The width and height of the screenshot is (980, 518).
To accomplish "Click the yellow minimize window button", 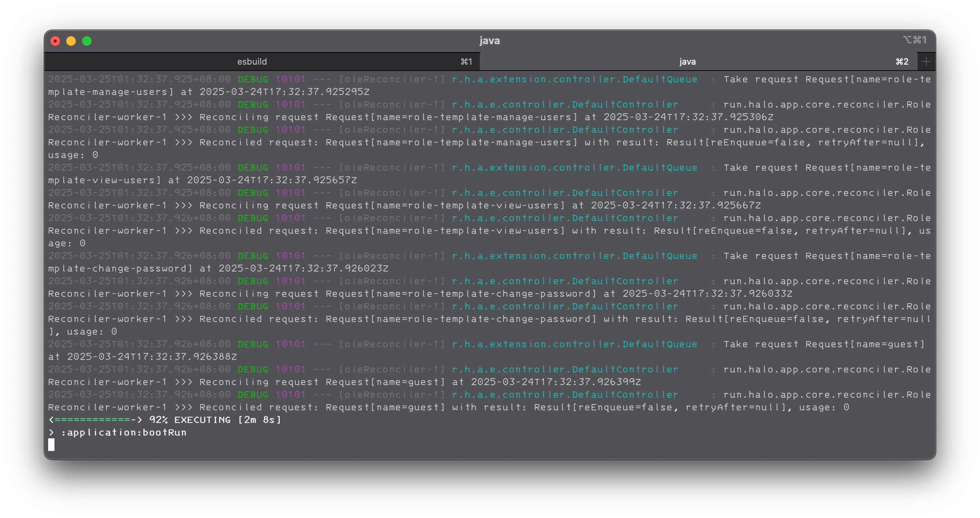I will [71, 41].
